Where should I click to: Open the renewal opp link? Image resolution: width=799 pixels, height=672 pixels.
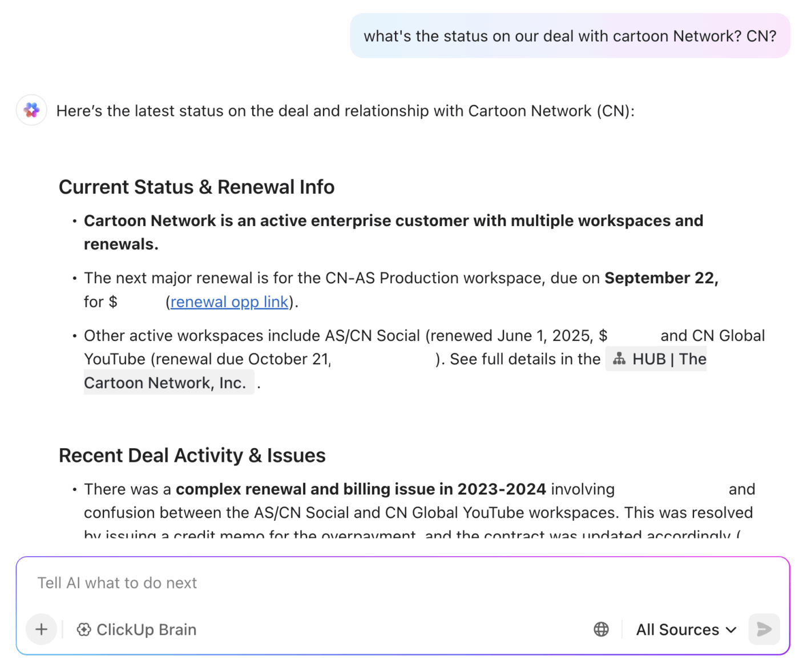[x=229, y=301]
